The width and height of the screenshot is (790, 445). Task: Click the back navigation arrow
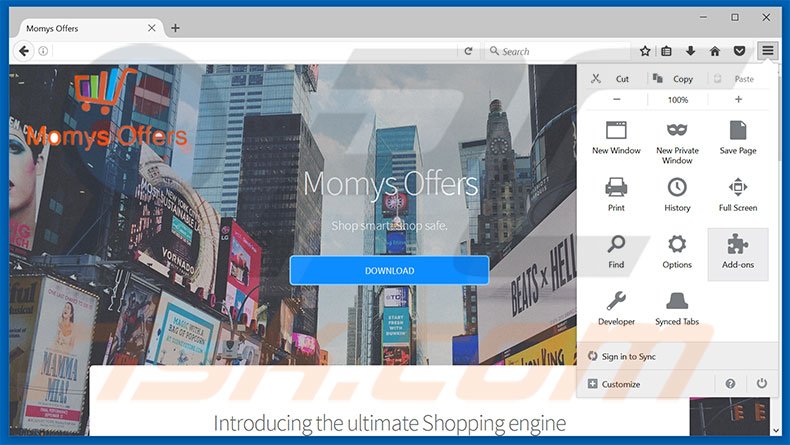pos(23,51)
